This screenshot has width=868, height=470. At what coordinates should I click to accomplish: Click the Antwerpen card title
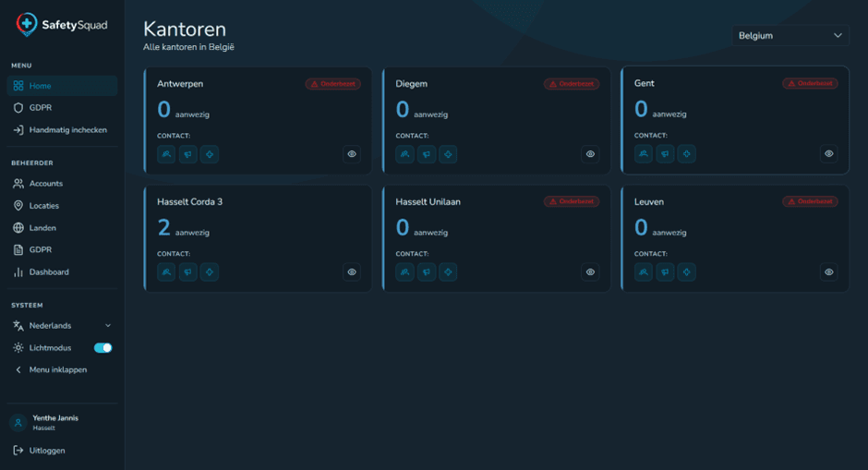pos(180,84)
